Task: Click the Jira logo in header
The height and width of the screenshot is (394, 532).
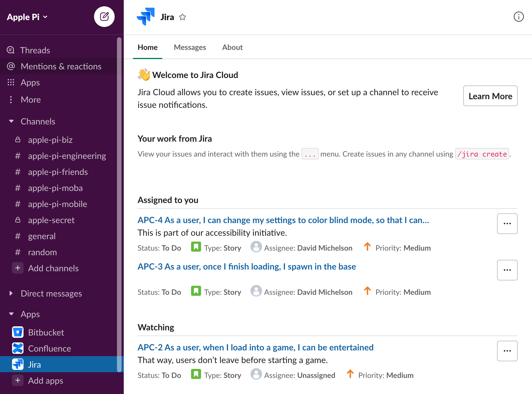Action: (x=146, y=17)
